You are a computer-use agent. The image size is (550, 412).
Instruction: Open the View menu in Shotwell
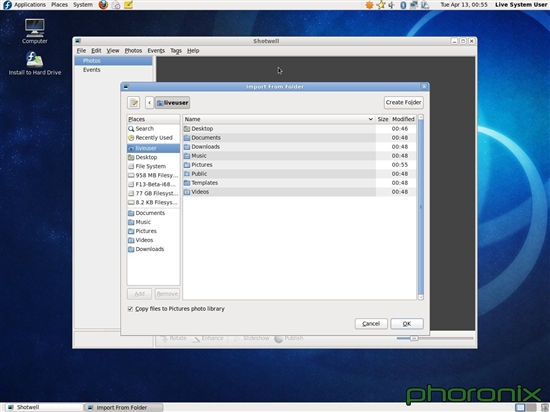click(113, 51)
